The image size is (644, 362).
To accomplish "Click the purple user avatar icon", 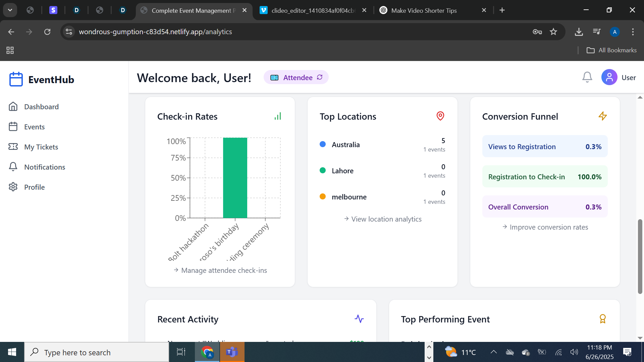I will [609, 77].
